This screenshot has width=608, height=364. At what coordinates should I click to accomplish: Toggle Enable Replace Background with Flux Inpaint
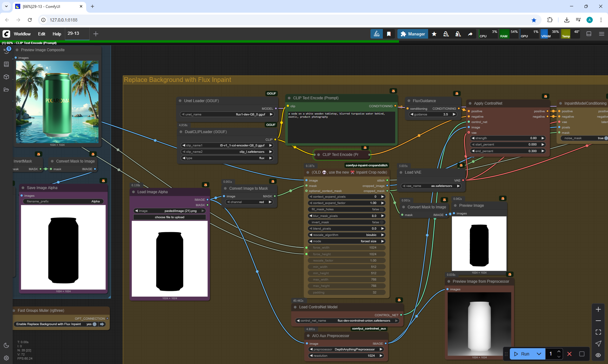[94, 324]
